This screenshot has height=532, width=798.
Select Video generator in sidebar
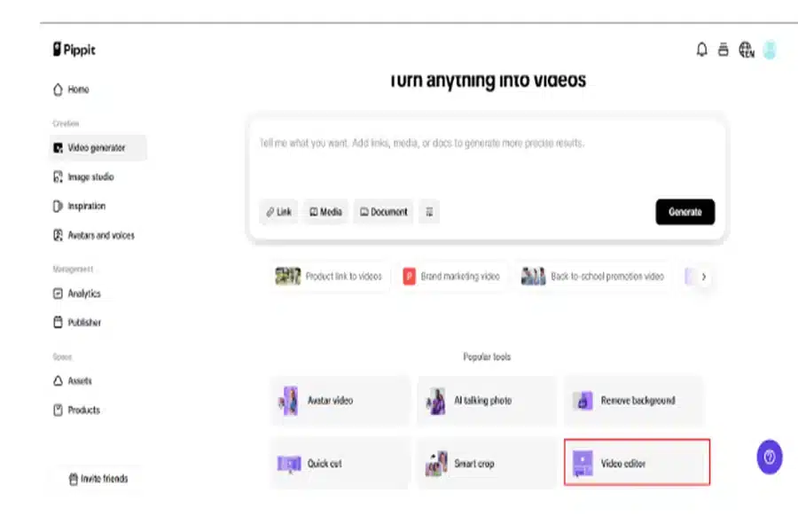point(98,148)
